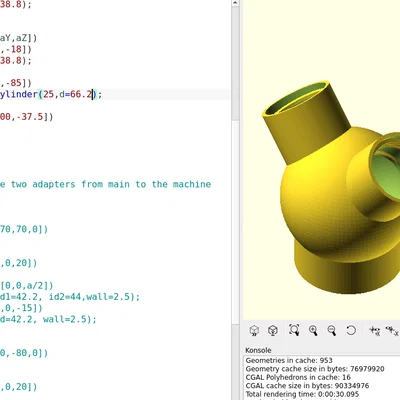Click the line 'd=42.2, wall=2.5);'
The height and width of the screenshot is (400, 400).
[x=48, y=319]
